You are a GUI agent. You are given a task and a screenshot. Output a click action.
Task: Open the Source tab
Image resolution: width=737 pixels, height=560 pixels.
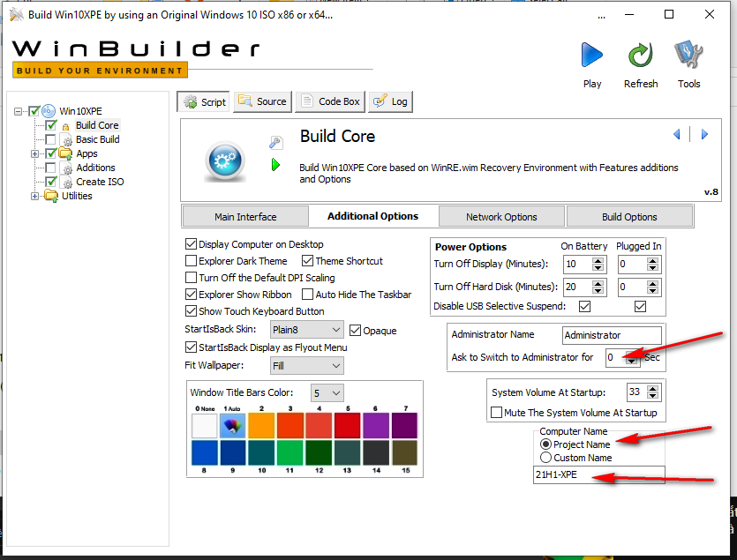click(x=263, y=101)
